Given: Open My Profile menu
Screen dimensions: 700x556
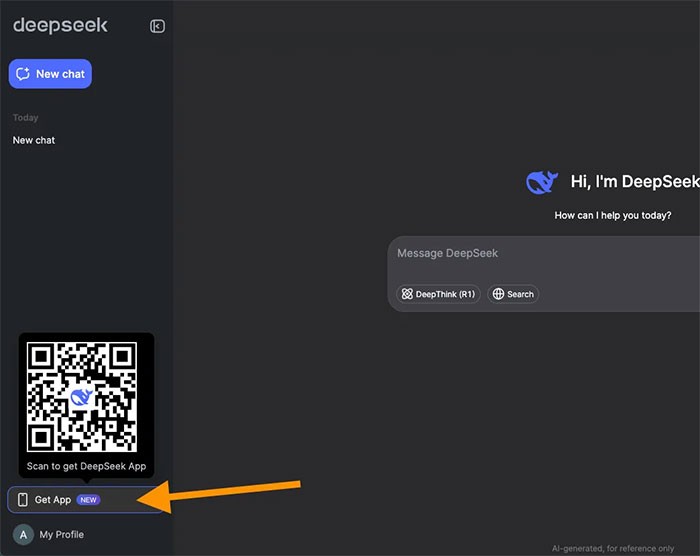Looking at the screenshot, I should [x=61, y=535].
